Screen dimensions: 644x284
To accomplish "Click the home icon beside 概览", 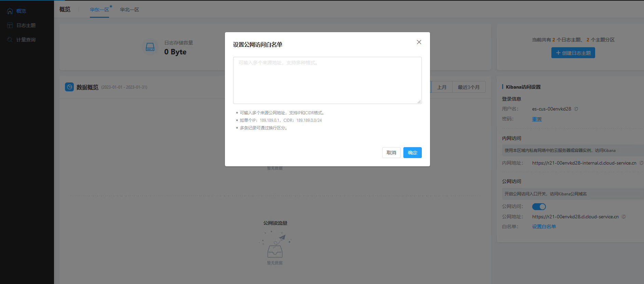I will click(x=10, y=11).
